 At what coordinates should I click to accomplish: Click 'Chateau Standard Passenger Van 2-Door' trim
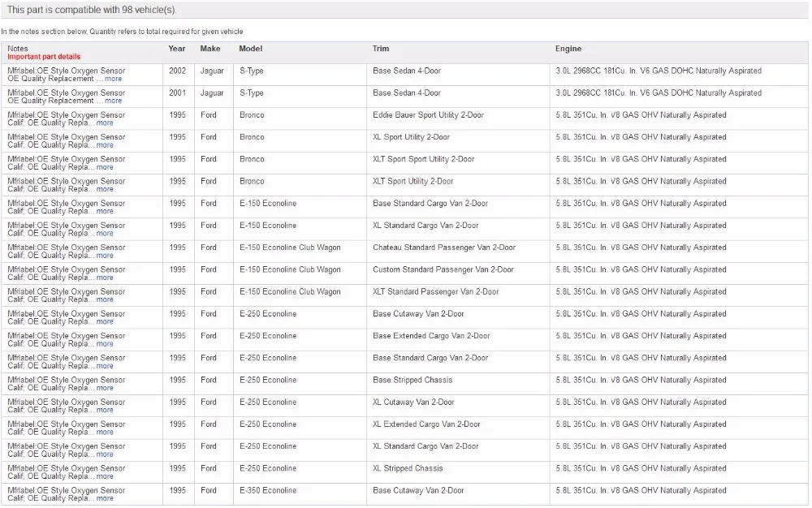coord(444,248)
